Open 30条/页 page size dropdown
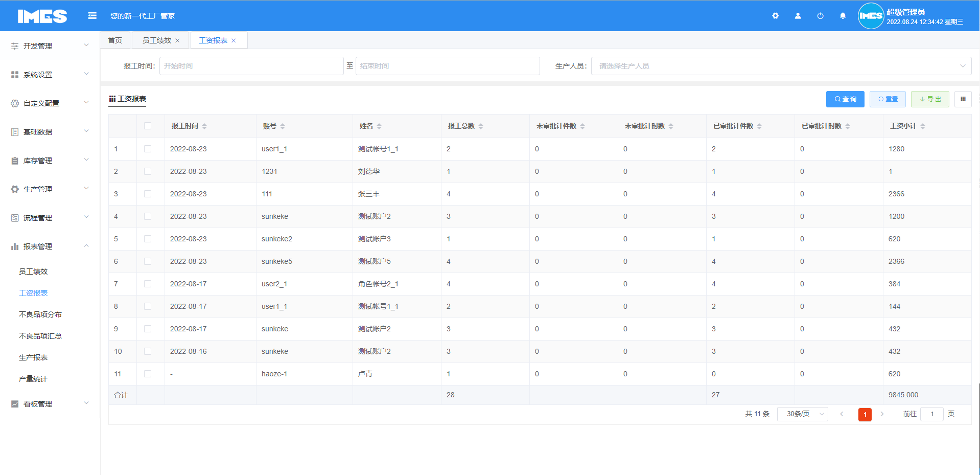The width and height of the screenshot is (980, 475). point(802,414)
